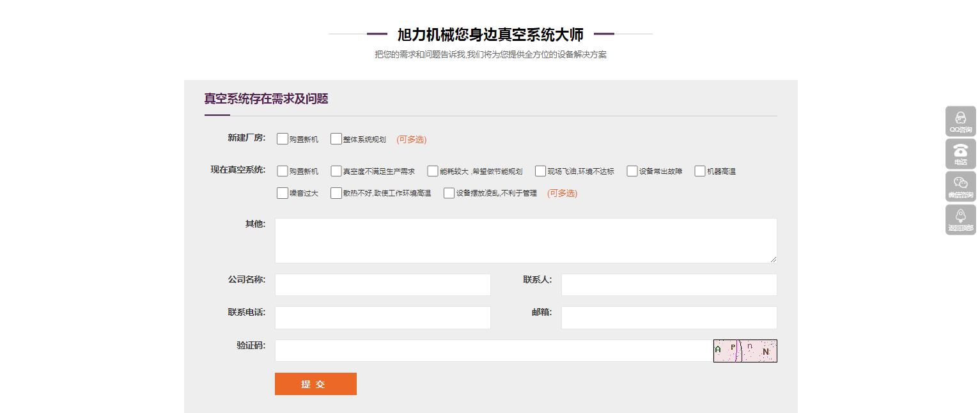Click the 验证码 input field
Image resolution: width=980 pixels, height=413 pixels.
click(494, 350)
